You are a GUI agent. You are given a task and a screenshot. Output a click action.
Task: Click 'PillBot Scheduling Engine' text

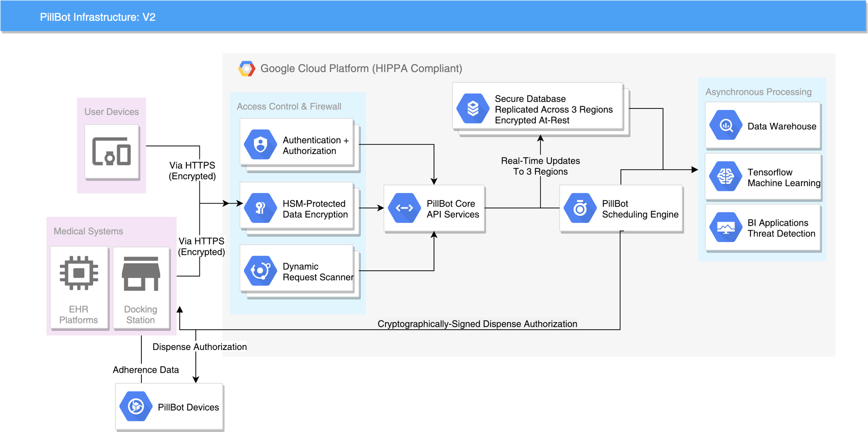(640, 209)
